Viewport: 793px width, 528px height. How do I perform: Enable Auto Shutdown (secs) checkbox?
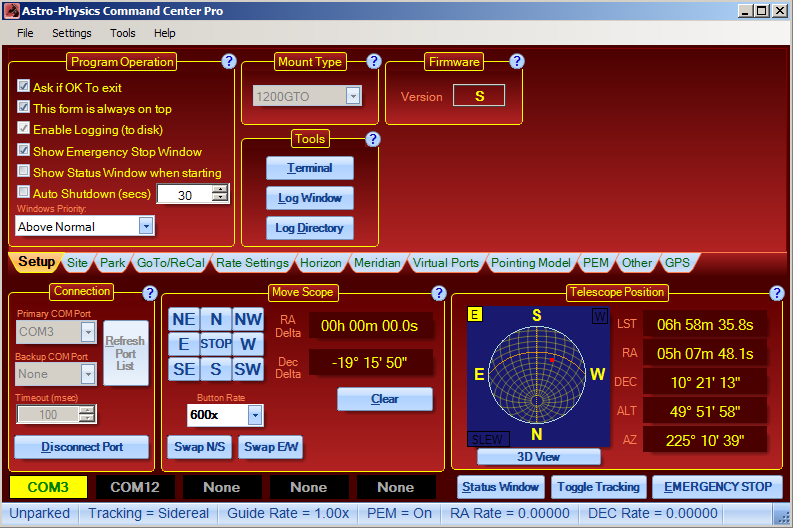point(23,192)
